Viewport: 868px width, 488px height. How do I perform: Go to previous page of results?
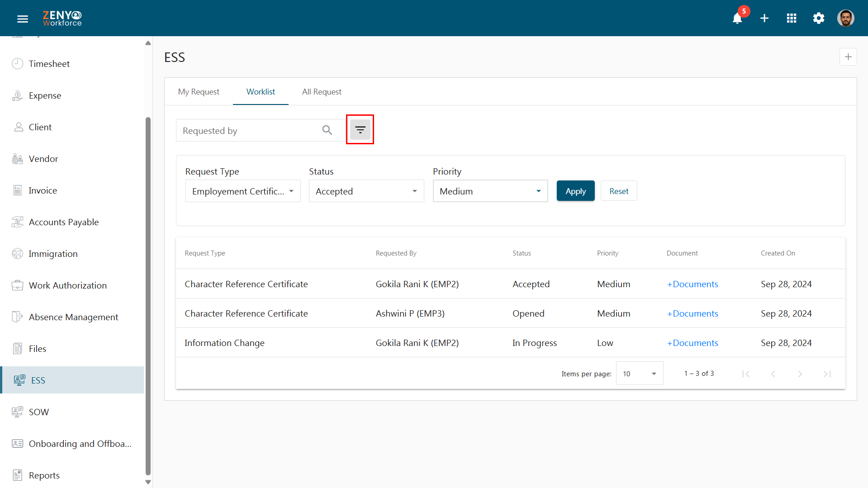[x=773, y=374]
